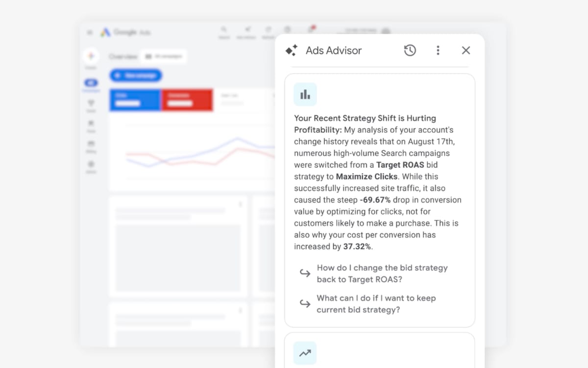Ask what to do keeping current bid strategy

[x=376, y=304]
